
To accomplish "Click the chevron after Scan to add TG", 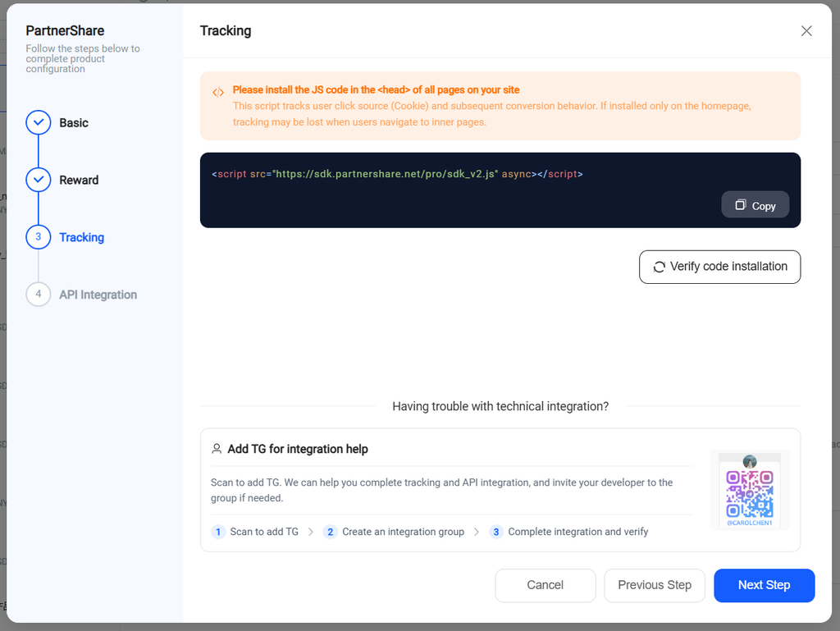I will [x=311, y=532].
